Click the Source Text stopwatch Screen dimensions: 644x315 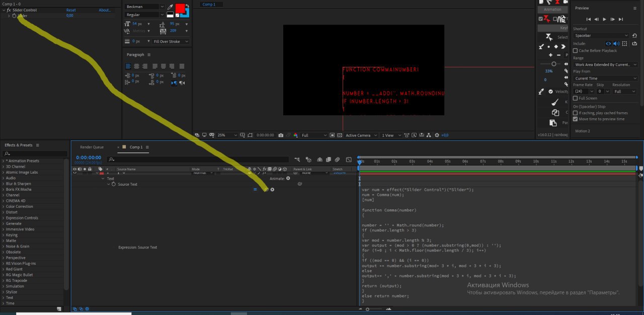[x=114, y=184]
